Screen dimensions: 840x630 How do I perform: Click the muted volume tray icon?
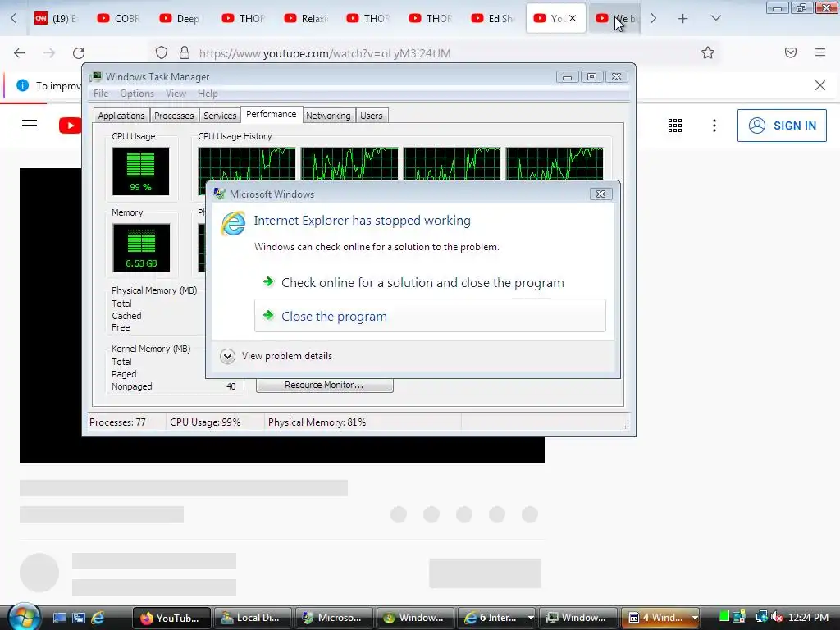pos(777,617)
